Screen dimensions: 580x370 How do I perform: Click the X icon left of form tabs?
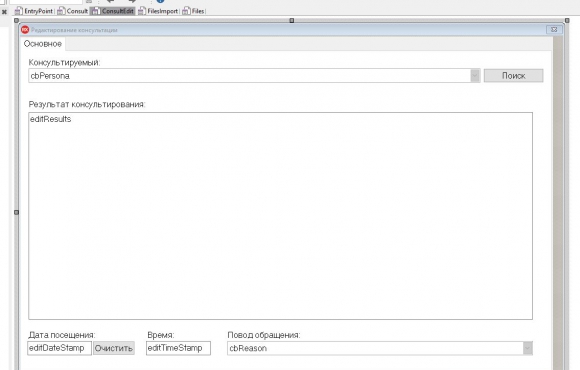[x=4, y=12]
